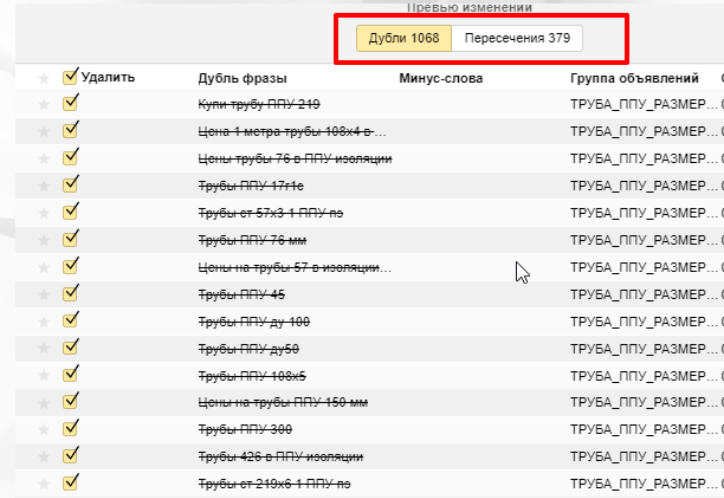Image resolution: width=724 pixels, height=498 pixels.
Task: Toggle the 'Удалить' select-all checkbox in header
Action: [70, 77]
